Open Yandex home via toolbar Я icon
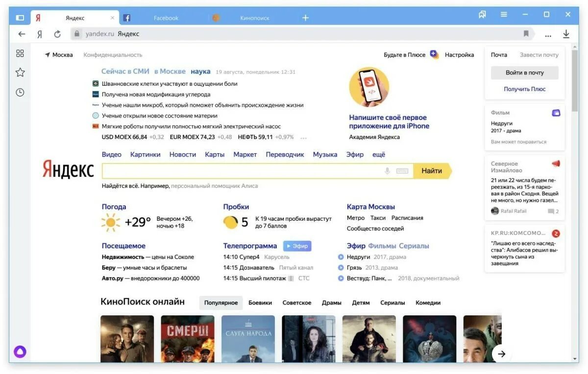Screen dimensions: 588x374 tap(40, 34)
